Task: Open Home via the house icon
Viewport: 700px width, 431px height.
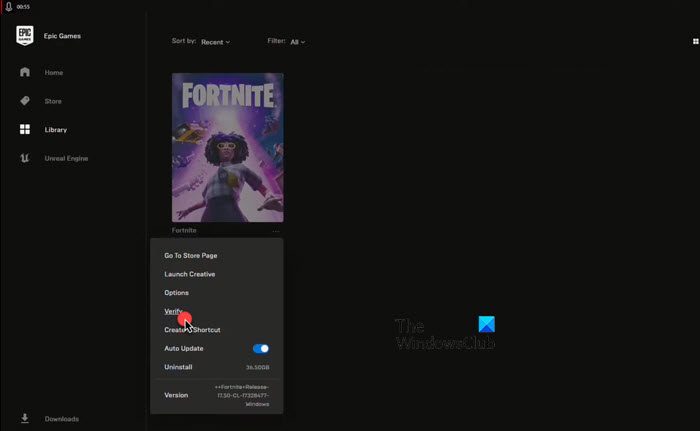Action: pos(25,72)
